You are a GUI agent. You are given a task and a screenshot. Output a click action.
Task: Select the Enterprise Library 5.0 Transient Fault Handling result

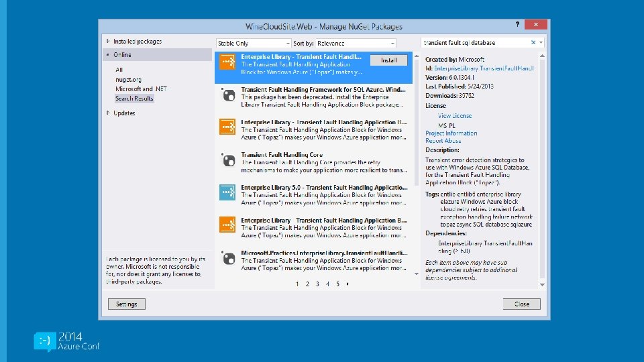click(x=313, y=194)
